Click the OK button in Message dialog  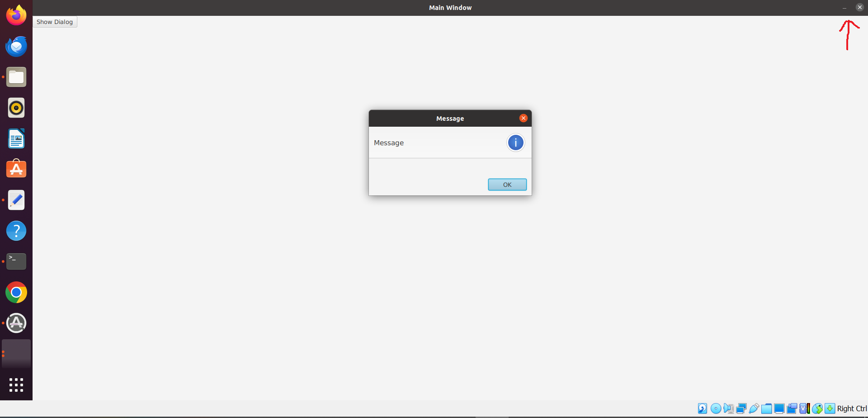(x=507, y=185)
